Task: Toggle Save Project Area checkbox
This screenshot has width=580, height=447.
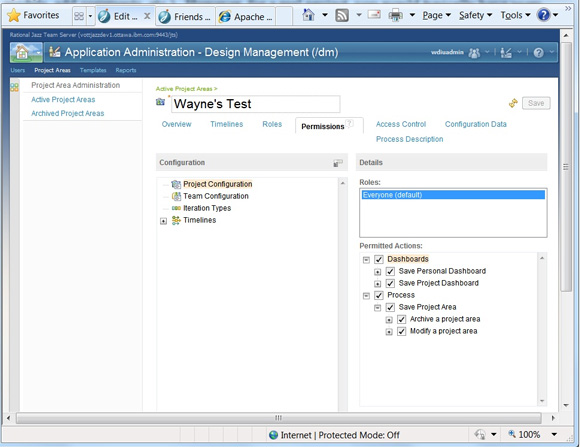Action: pos(390,307)
